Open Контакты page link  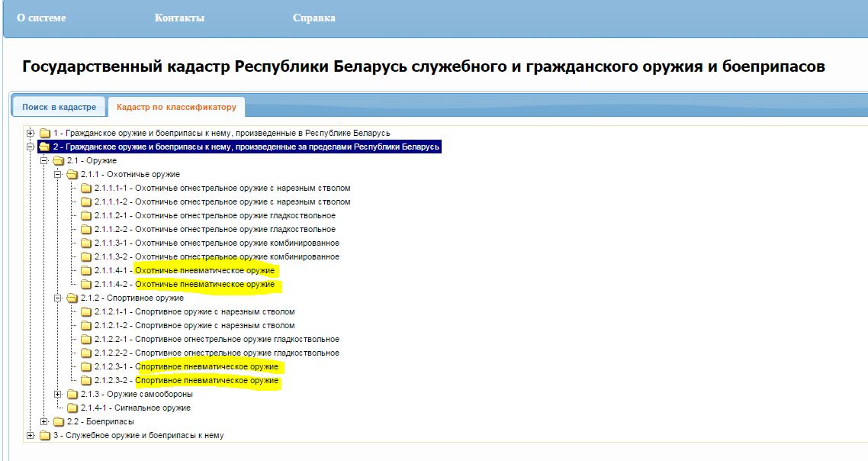[x=179, y=18]
